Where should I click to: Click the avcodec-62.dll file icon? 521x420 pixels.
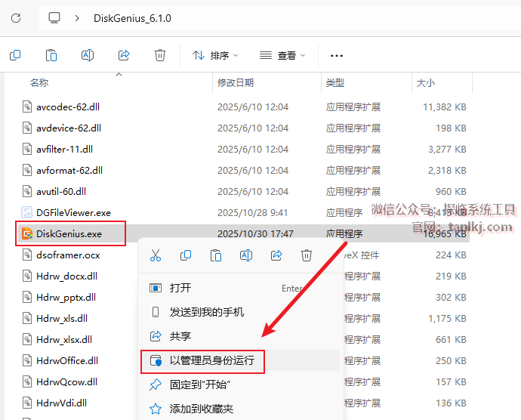pos(27,107)
